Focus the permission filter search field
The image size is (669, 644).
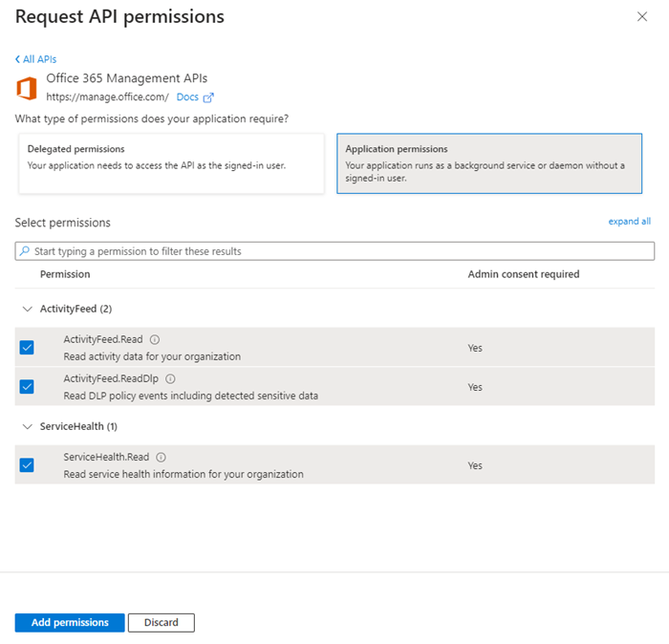[334, 251]
